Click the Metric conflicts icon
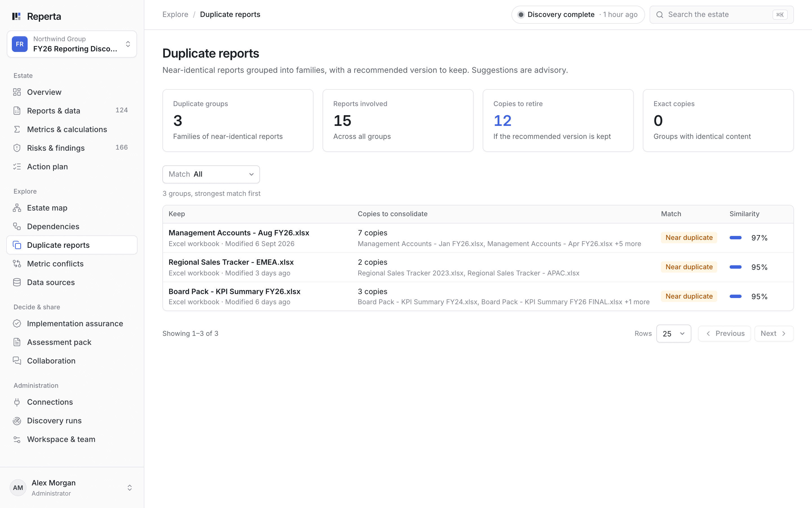The width and height of the screenshot is (812, 508). [x=17, y=264]
